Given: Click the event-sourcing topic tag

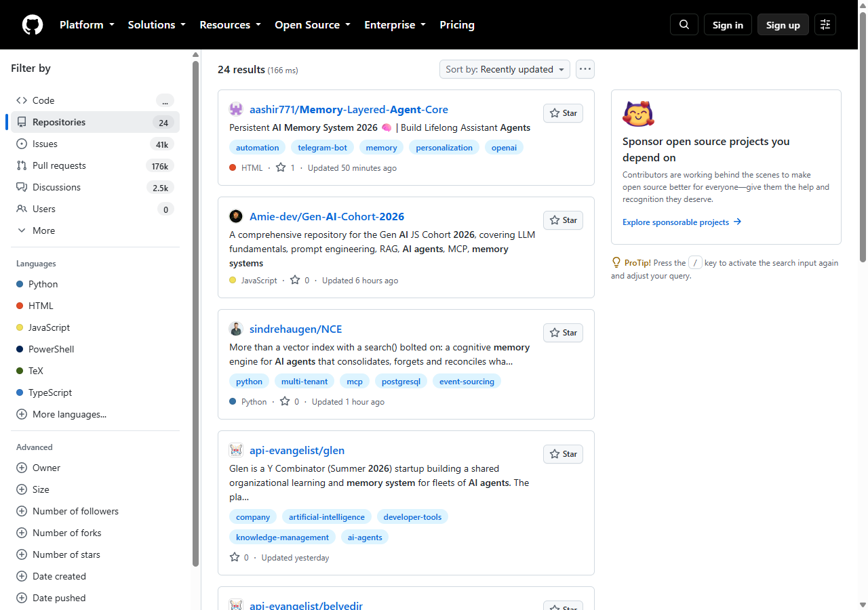Looking at the screenshot, I should pyautogui.click(x=467, y=381).
